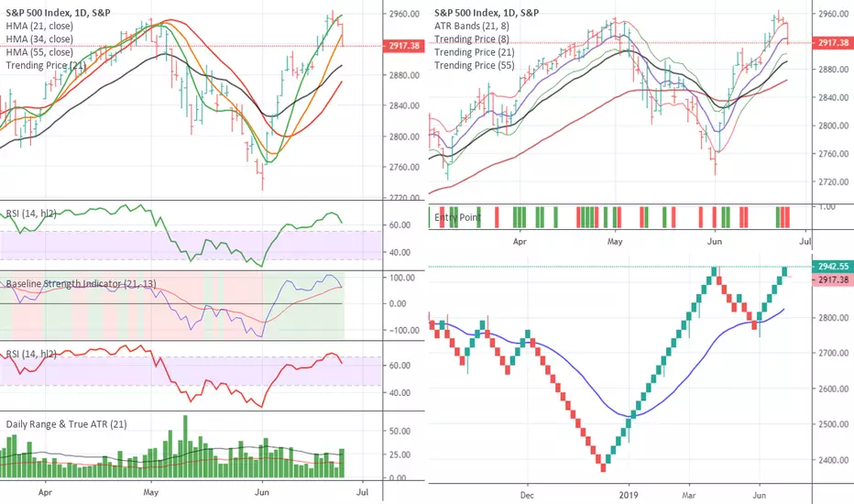Viewport: 854px width, 504px height.
Task: Click the 2019 label on Renko time axis
Action: pyautogui.click(x=629, y=495)
